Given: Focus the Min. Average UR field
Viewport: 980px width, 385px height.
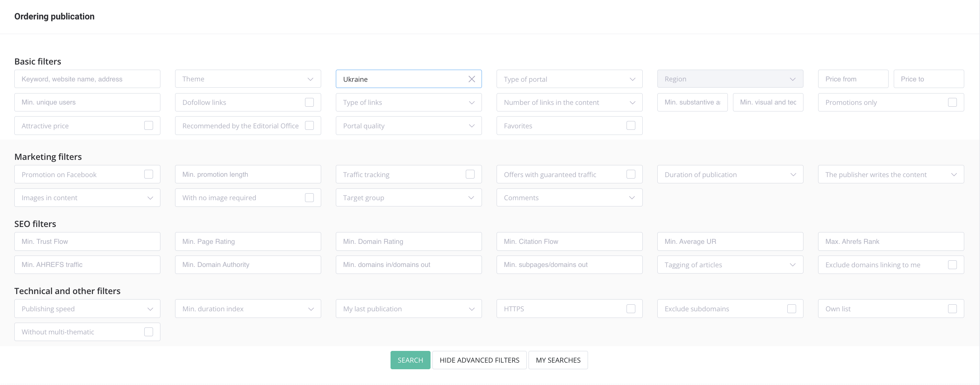Looking at the screenshot, I should [730, 241].
